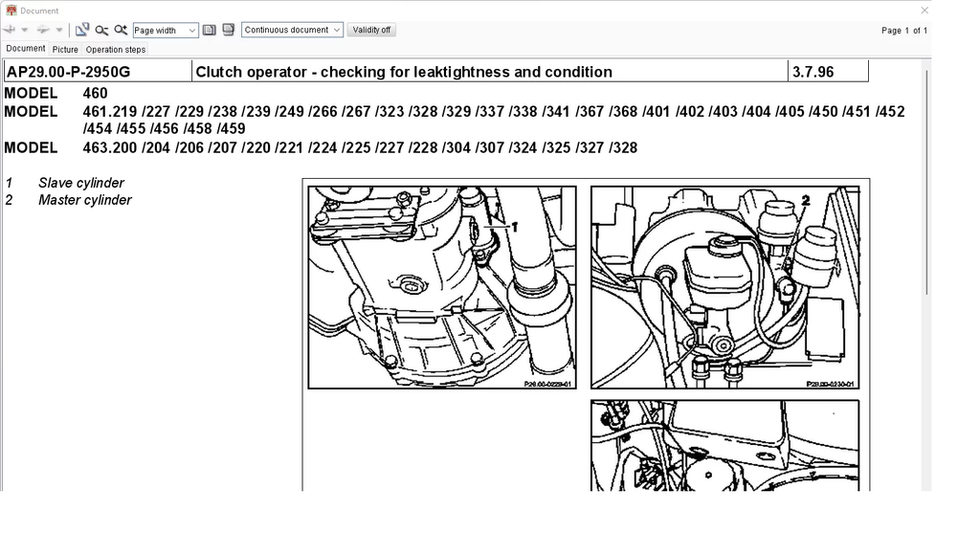Viewport: 980px width, 556px height.
Task: Open the Page width zoom dropdown
Action: 166,30
